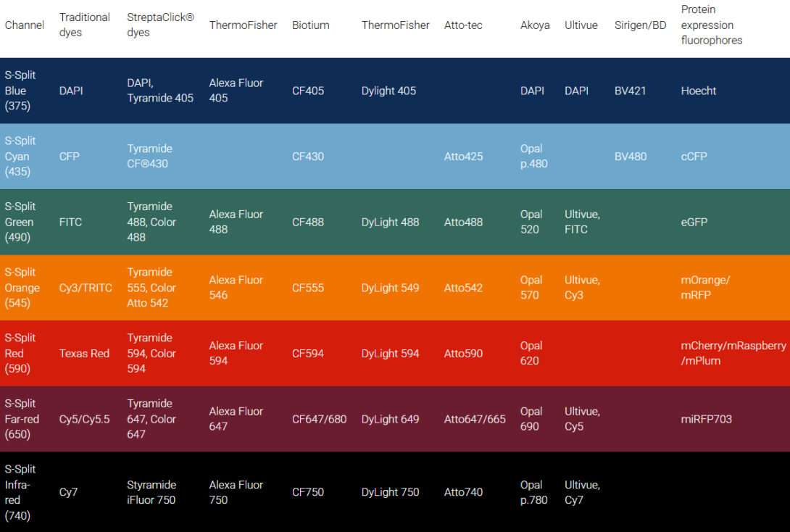Click the 'cCFP' cell
The image size is (790, 532).
coord(694,156)
